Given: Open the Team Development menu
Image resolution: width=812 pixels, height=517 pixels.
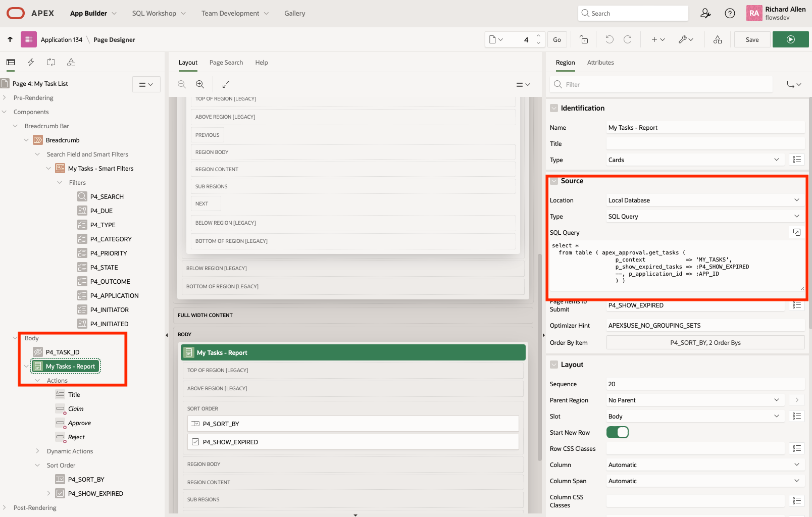Looking at the screenshot, I should [x=235, y=13].
